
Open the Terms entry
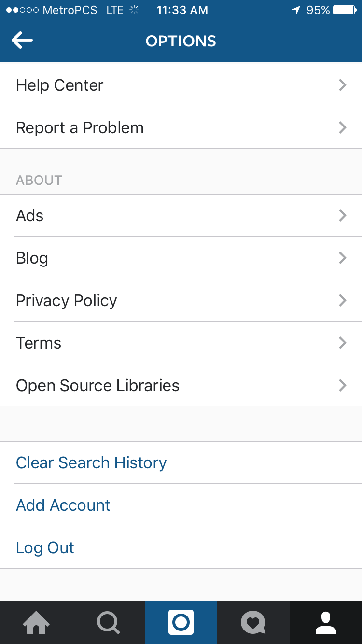click(x=39, y=343)
